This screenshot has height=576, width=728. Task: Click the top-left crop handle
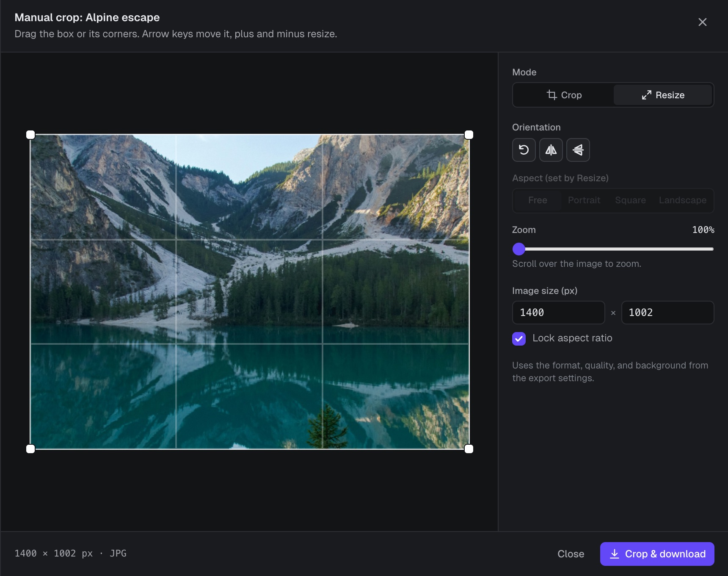tap(30, 135)
